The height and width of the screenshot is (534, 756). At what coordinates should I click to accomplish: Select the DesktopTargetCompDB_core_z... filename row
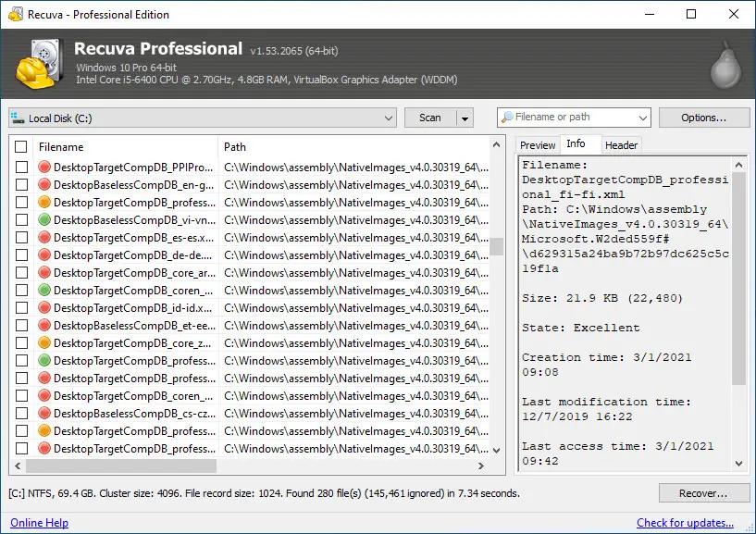coord(132,343)
